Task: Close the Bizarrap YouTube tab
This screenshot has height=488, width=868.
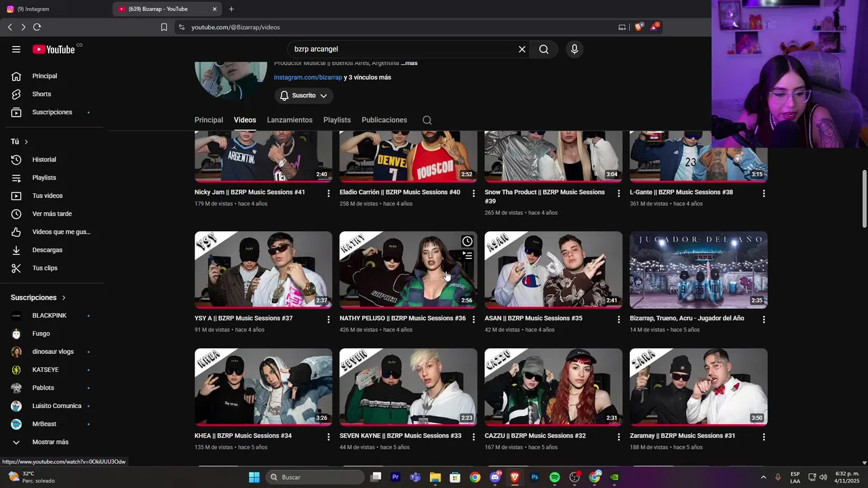Action: coord(215,9)
